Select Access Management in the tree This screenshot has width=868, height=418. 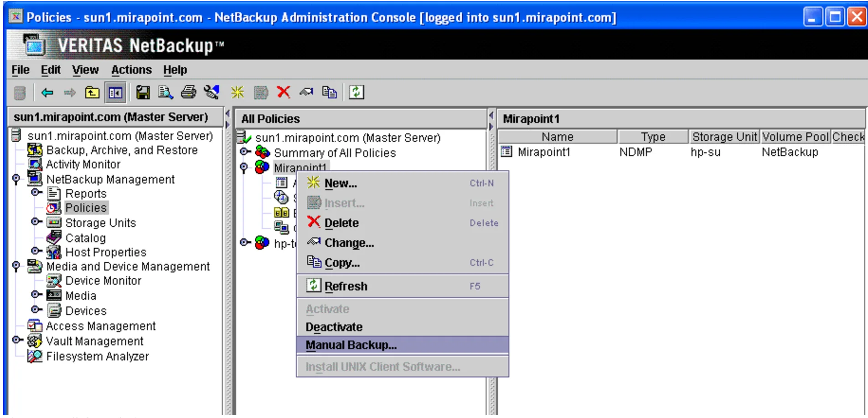(101, 326)
